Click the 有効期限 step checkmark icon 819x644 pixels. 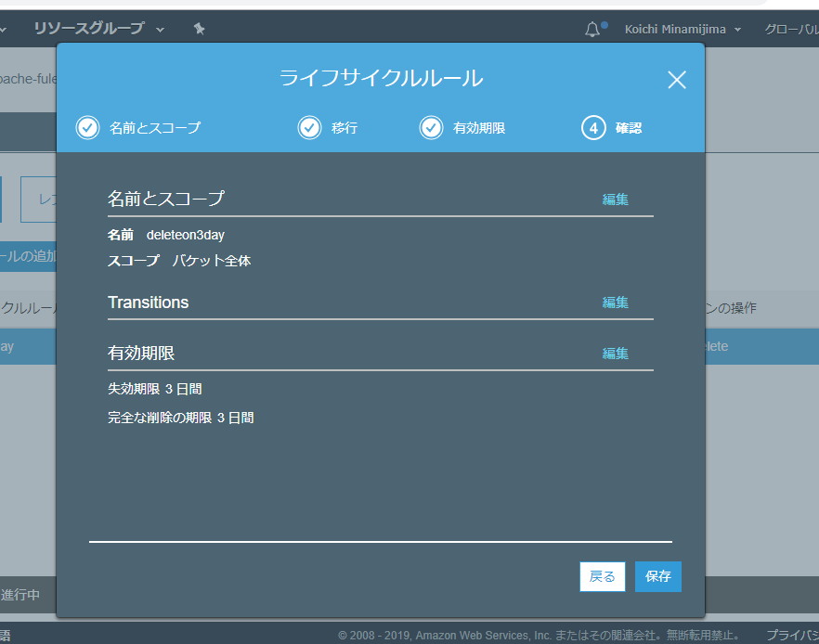[431, 128]
